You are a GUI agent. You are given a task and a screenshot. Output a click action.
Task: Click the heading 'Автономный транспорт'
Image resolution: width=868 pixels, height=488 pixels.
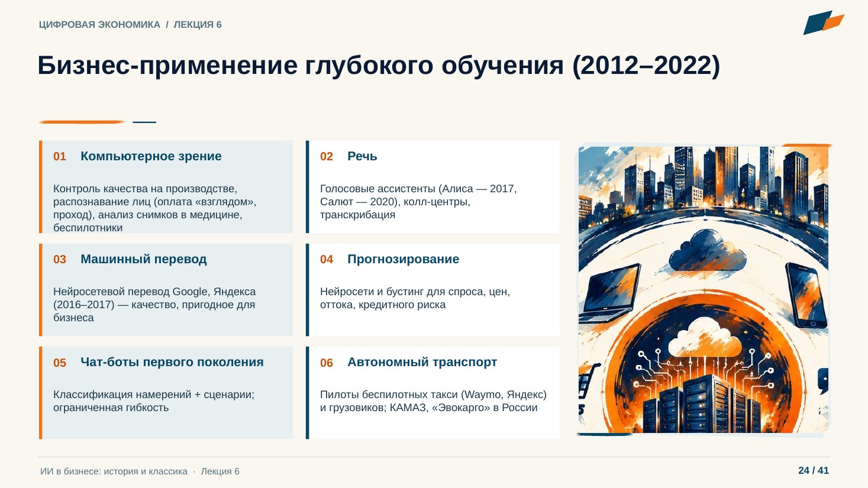point(422,362)
